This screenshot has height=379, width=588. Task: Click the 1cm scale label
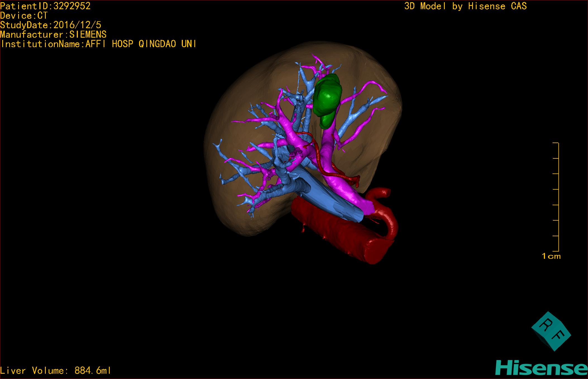click(x=551, y=256)
